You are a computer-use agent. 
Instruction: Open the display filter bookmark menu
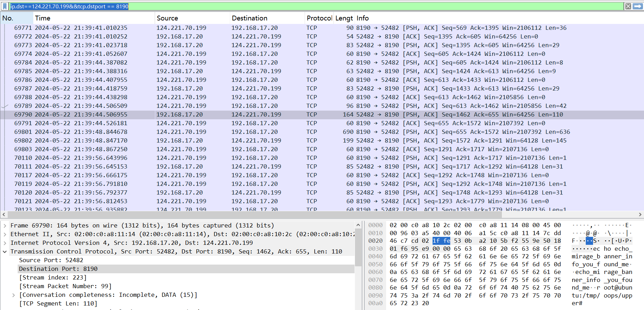(5, 6)
